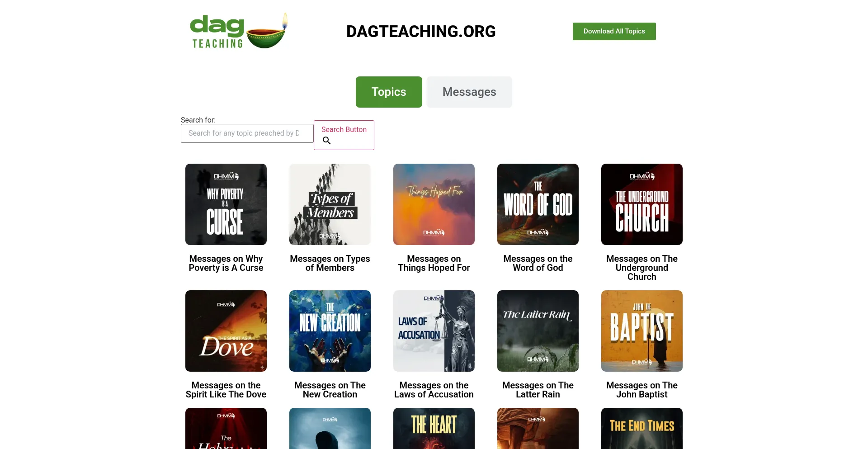Open Types of Members cover image
The height and width of the screenshot is (449, 868).
330,204
